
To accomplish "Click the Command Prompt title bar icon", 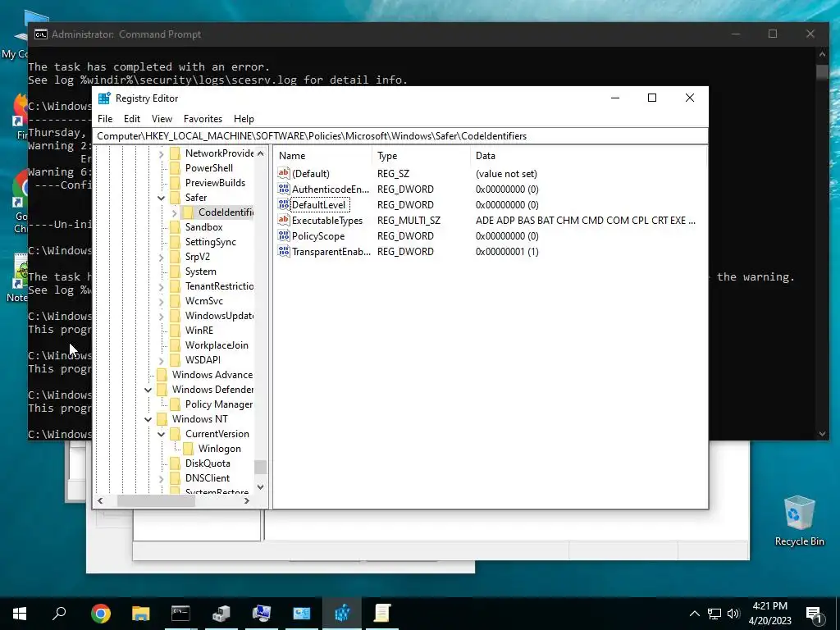I will tap(41, 34).
